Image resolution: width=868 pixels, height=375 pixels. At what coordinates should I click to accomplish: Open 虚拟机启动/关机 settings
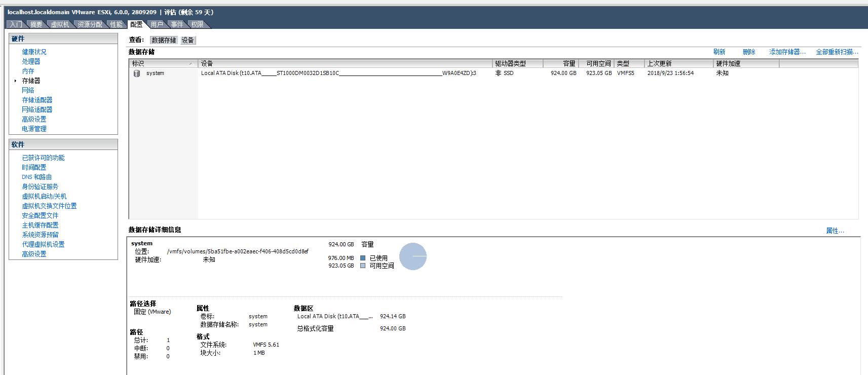44,196
